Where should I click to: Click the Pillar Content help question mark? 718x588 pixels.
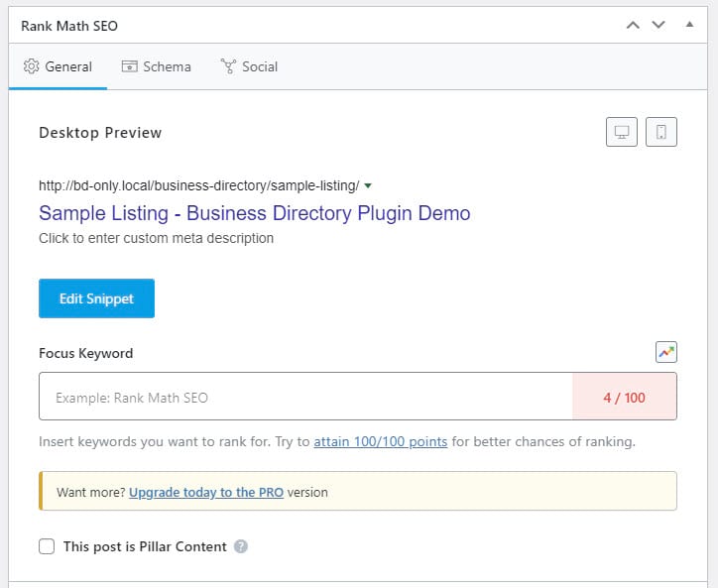coord(241,546)
